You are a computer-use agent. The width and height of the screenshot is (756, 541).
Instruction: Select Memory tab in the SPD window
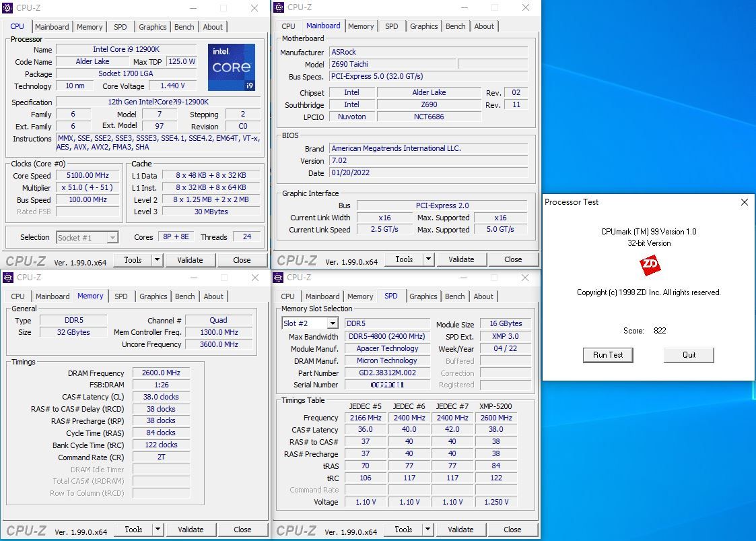(x=360, y=296)
